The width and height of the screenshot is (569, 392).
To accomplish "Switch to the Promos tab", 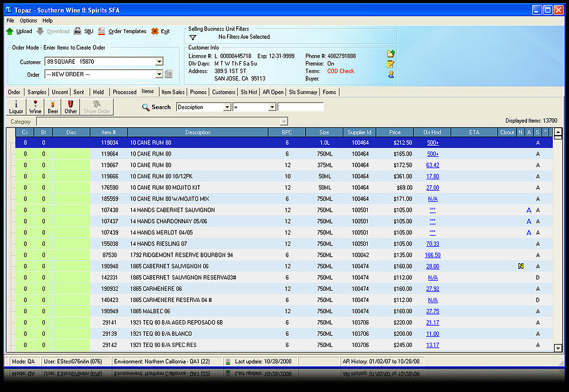I will click(x=198, y=92).
